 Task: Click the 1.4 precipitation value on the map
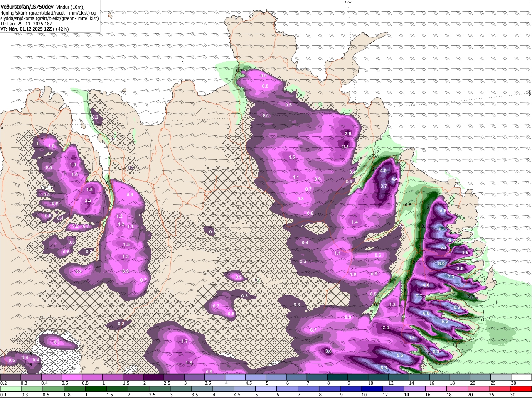pyautogui.click(x=355, y=222)
